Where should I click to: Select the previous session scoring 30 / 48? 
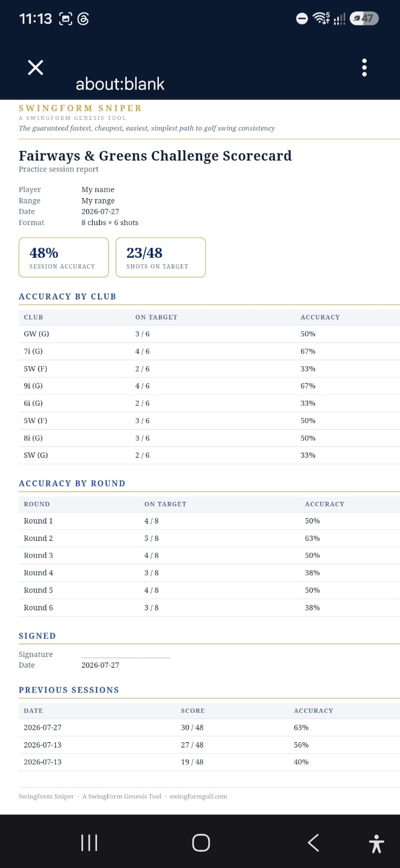tap(209, 727)
